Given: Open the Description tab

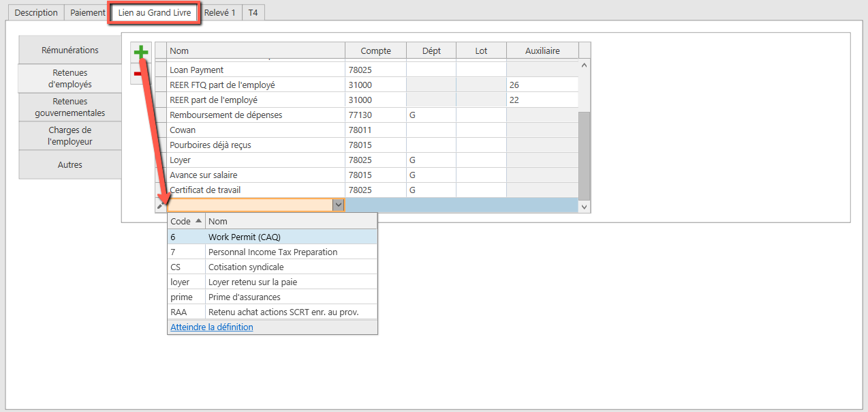Looking at the screenshot, I should tap(36, 13).
